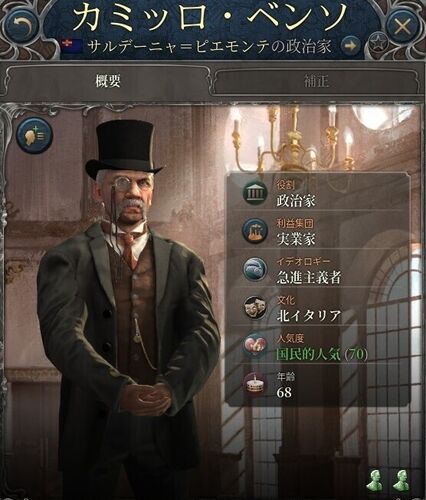Click the 国民的人気 (70) popularity value
Screen dimensions: 426x500
click(322, 354)
